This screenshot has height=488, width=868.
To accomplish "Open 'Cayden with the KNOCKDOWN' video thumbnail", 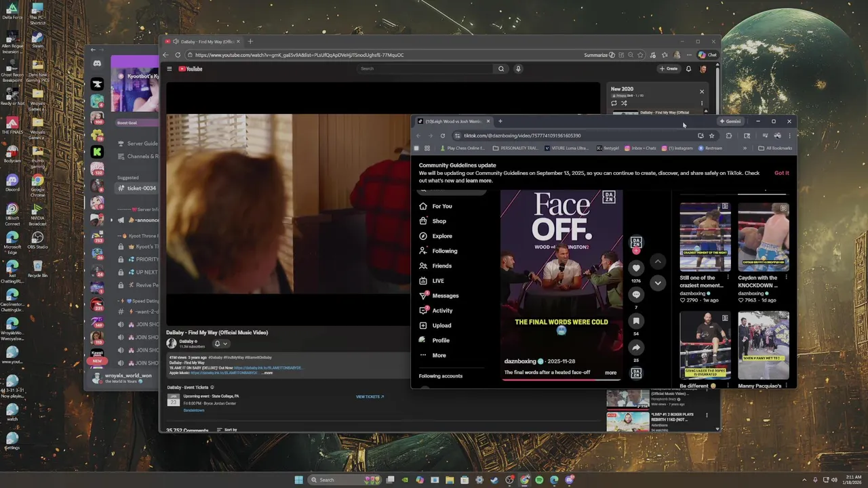I will [x=764, y=237].
